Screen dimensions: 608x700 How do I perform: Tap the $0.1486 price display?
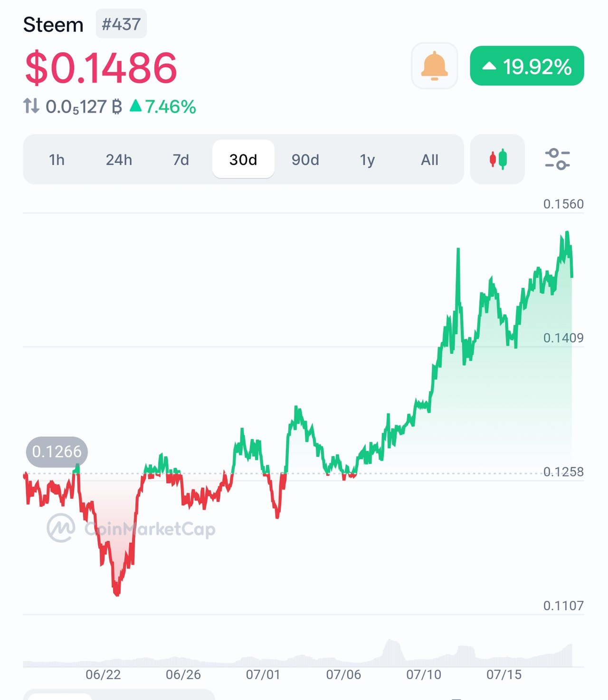101,67
